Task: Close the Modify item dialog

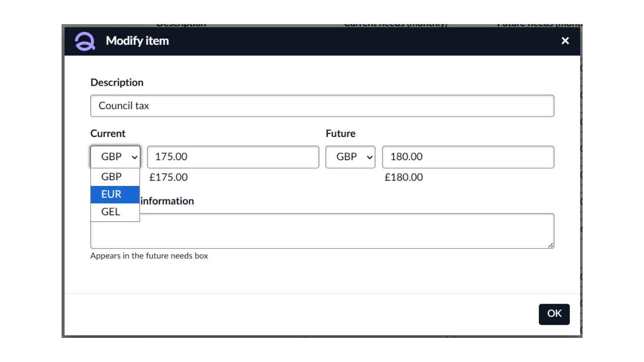Action: (x=565, y=41)
